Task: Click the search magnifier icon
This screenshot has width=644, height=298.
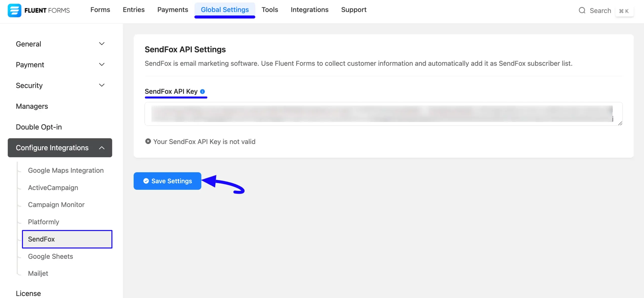Action: 582,10
